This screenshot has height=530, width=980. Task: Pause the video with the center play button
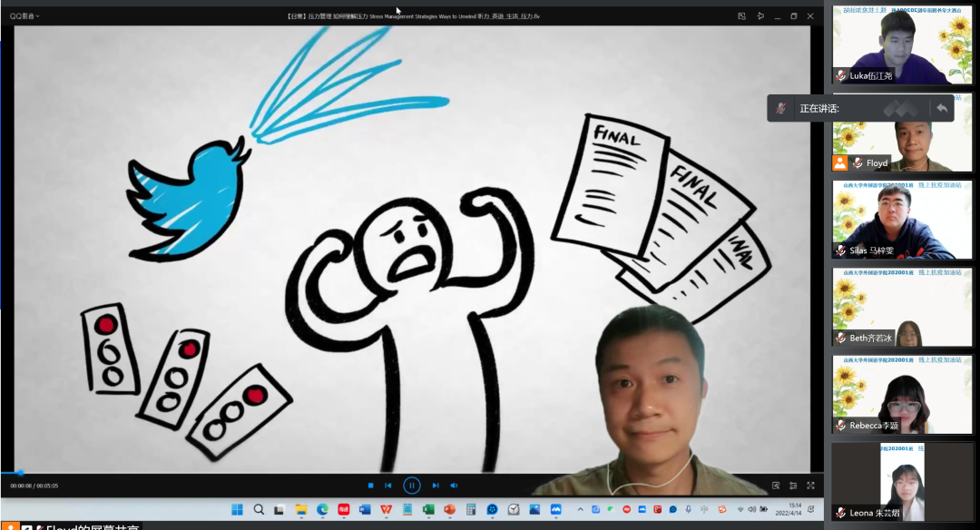[x=411, y=486]
